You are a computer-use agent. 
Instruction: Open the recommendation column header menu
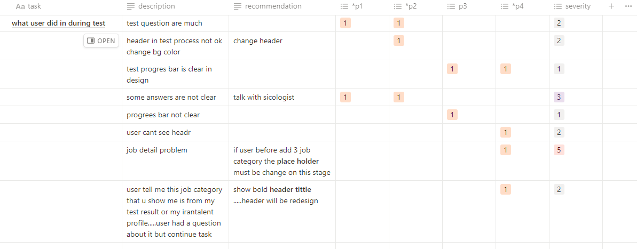coord(273,6)
